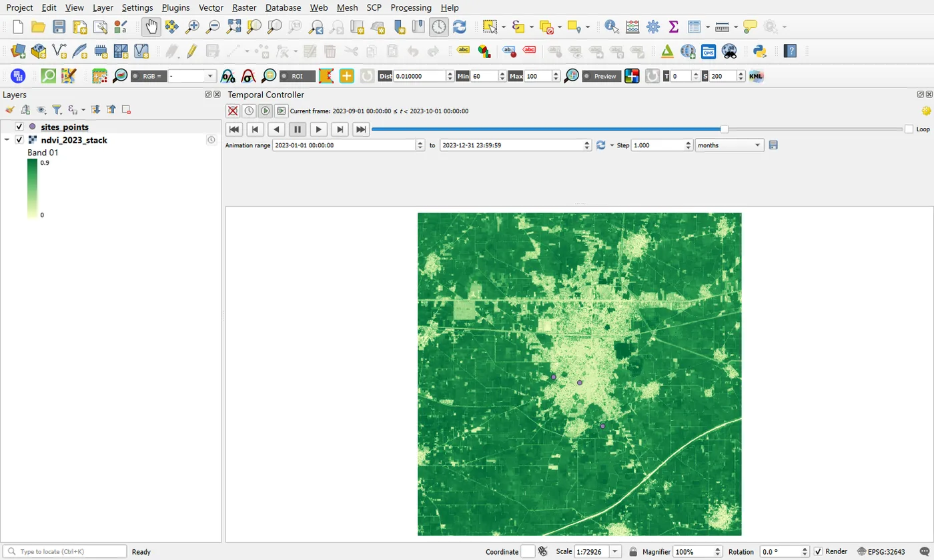Click the QMS search icon
Screen dimensions: 934x560
[x=709, y=51]
